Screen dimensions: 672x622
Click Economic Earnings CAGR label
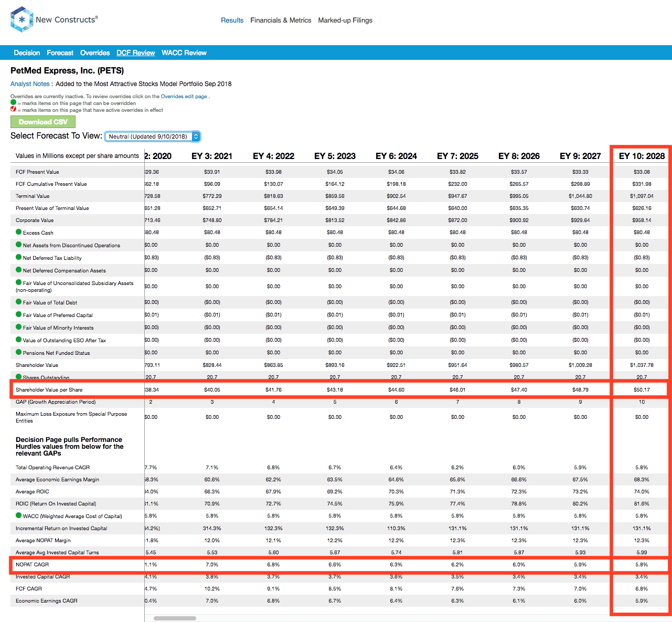(46, 600)
